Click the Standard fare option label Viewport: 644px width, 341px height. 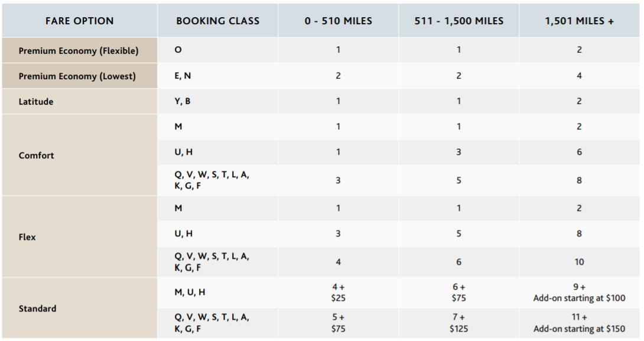coord(38,308)
